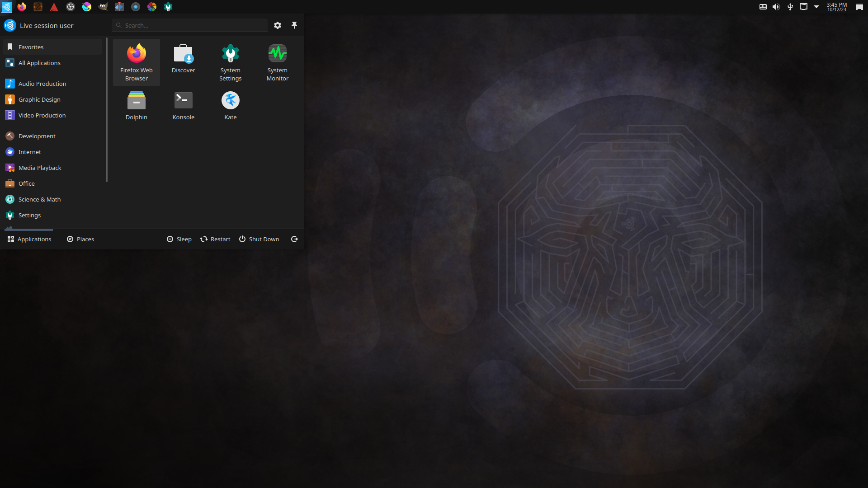The image size is (868, 488).
Task: Open the Development category
Action: 52,136
